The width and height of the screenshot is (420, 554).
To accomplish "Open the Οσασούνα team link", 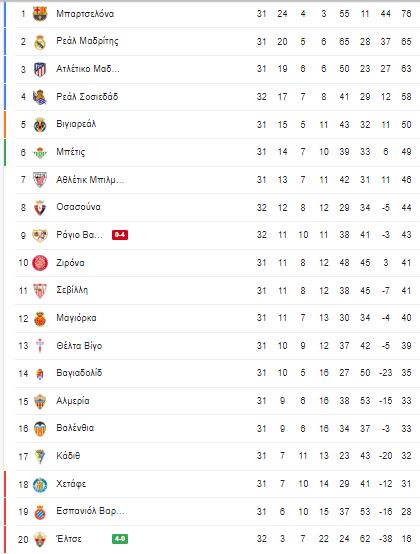I will click(x=78, y=207).
